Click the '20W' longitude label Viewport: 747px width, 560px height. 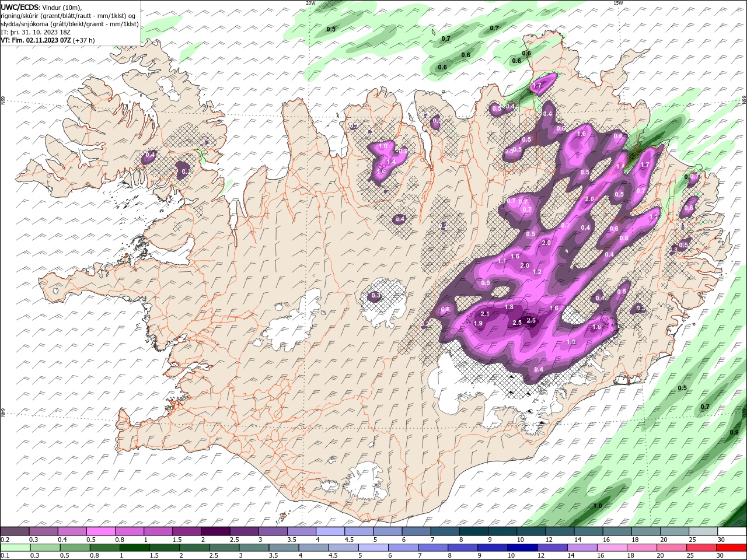point(310,3)
